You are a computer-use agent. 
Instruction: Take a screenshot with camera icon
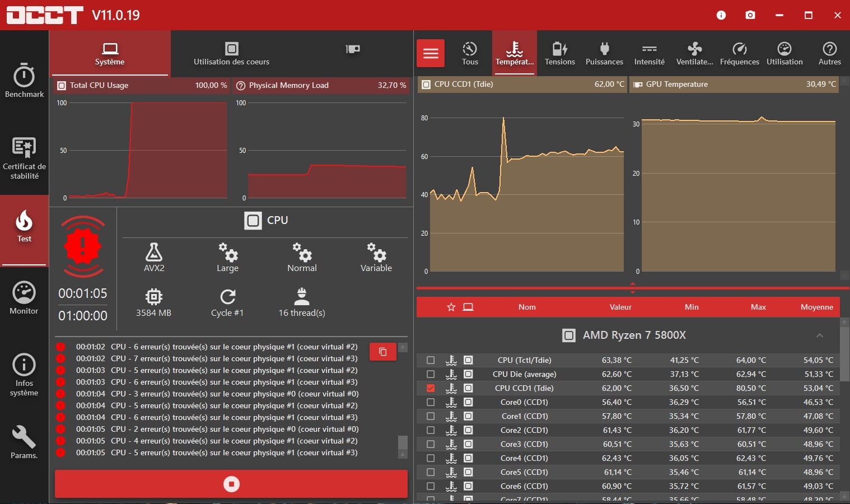point(750,15)
